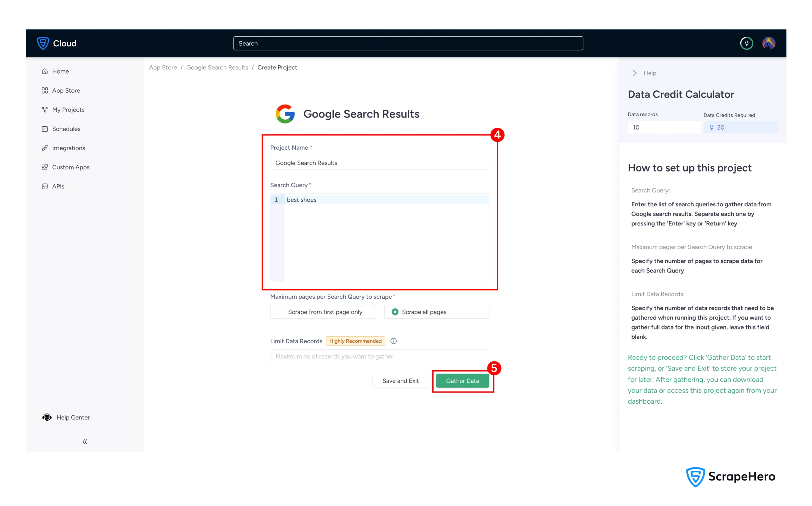
Task: Collapse the Help panel chevron
Action: [x=635, y=73]
